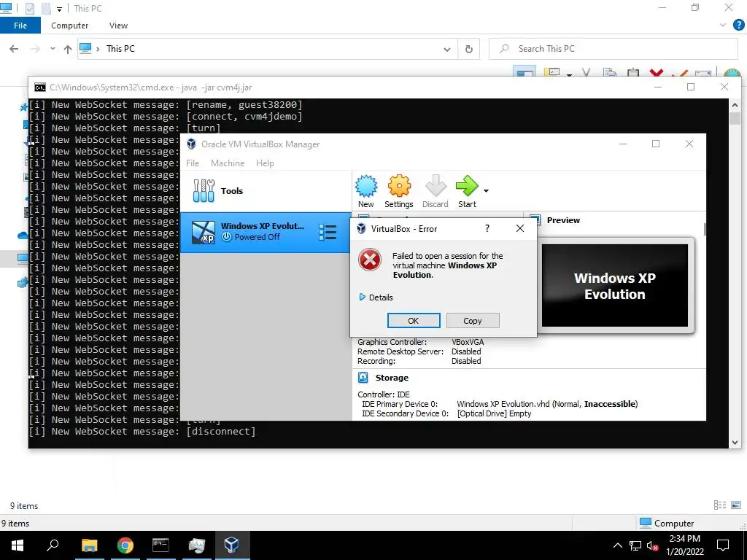Open Quick Access Toolbar customize dropdown
Viewport: 747px width, 560px height.
click(x=59, y=9)
